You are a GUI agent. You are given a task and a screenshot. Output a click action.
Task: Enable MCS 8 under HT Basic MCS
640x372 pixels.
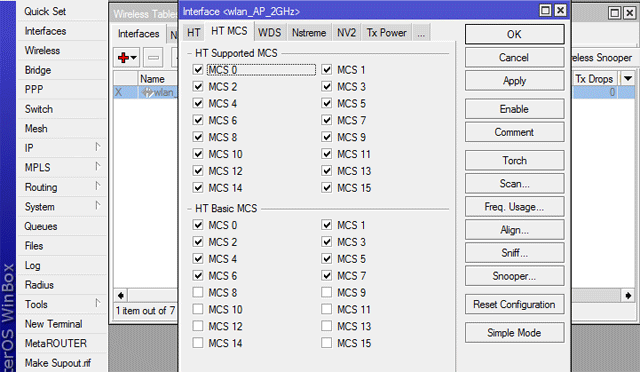198,292
